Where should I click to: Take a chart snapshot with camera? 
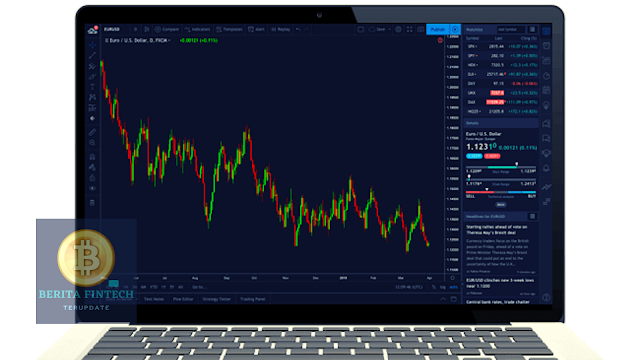pos(420,29)
